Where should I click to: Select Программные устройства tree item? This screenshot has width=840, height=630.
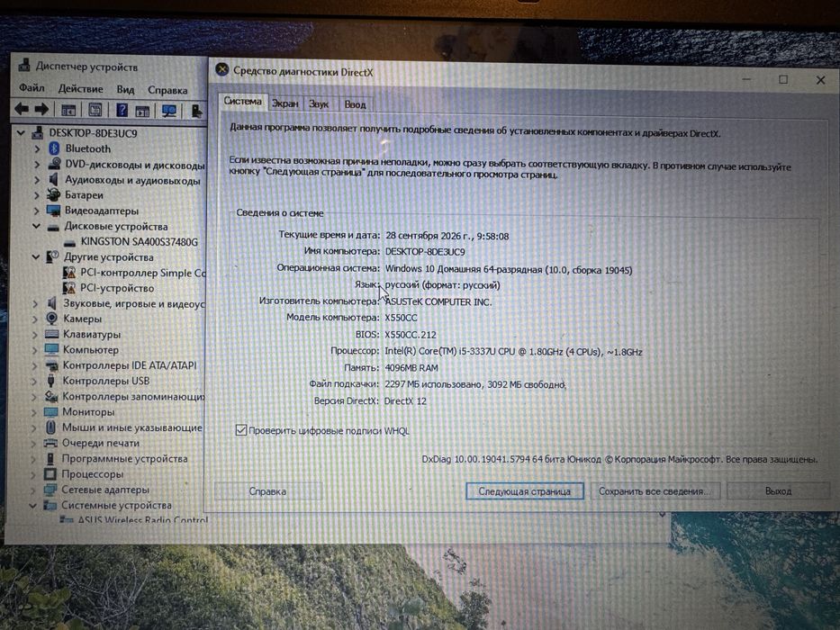tap(124, 459)
